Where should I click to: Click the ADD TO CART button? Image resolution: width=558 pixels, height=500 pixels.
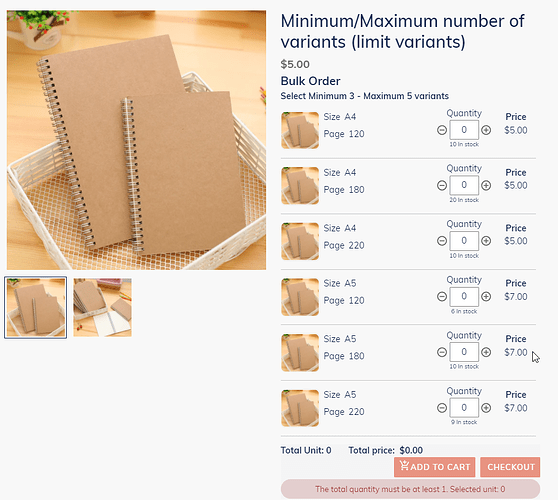[435, 467]
